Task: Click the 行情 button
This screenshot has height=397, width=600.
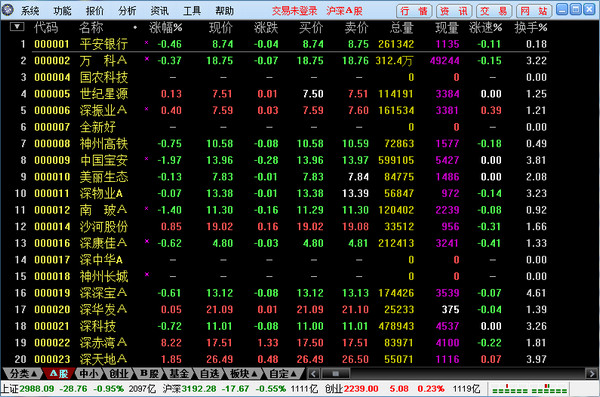Action: click(414, 11)
